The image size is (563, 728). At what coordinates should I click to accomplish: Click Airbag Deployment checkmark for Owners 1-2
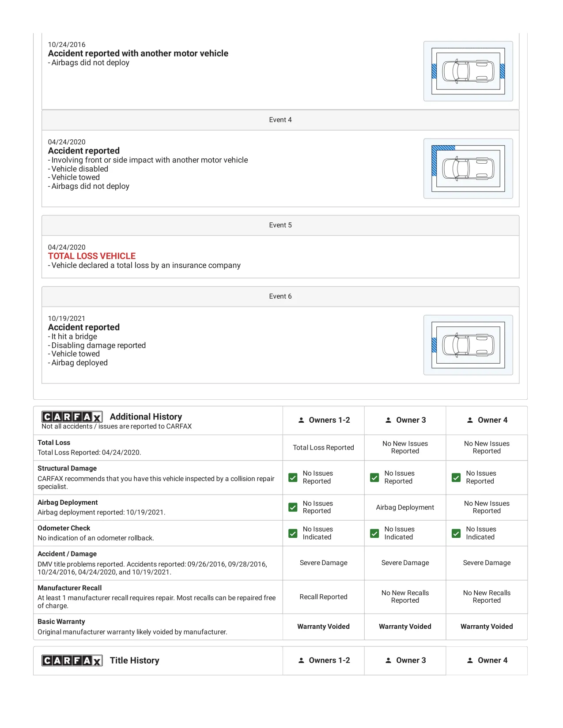(293, 507)
